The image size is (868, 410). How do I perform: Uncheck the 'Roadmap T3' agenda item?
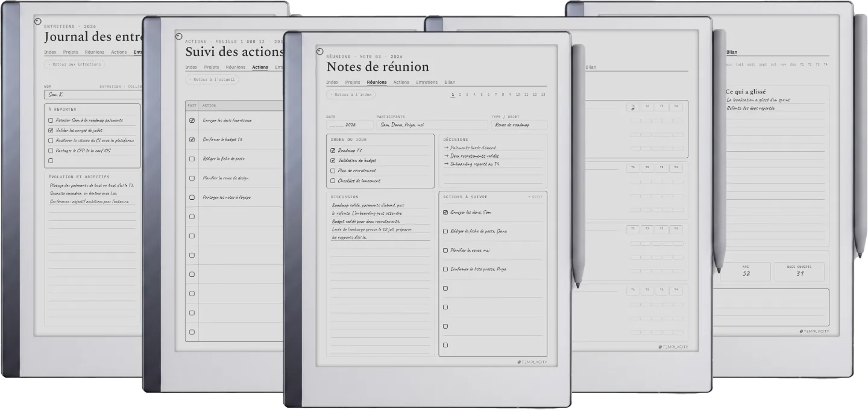[333, 151]
